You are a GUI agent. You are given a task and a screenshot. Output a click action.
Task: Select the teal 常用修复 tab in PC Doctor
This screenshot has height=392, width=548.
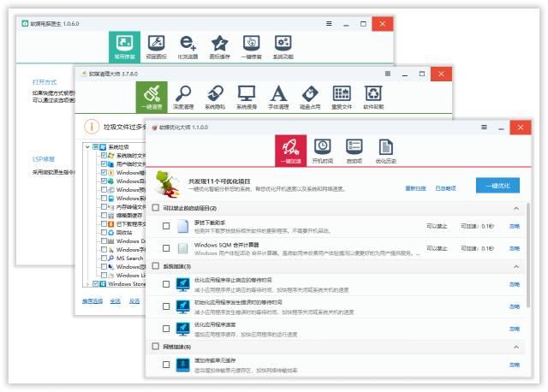coord(124,47)
